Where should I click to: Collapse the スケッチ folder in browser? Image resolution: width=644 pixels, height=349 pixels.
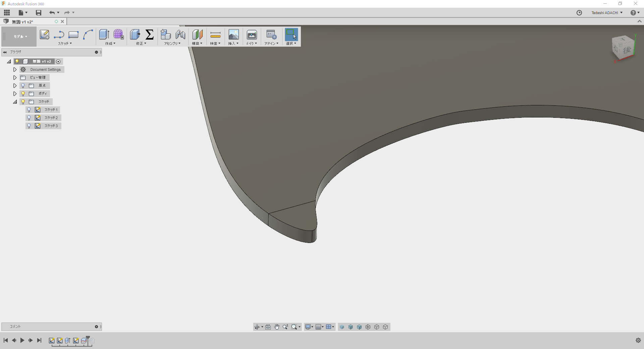(x=15, y=102)
